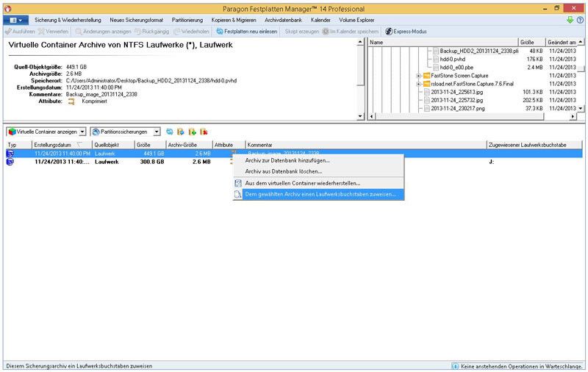This screenshot has width=588, height=372.
Task: Open the Partitionierung menu
Action: pos(187,20)
